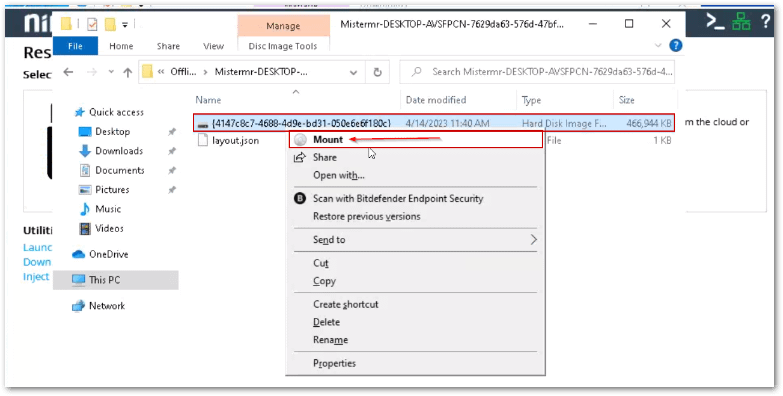Click the new folder quick access icon
This screenshot has width=783, height=396.
pos(110,24)
